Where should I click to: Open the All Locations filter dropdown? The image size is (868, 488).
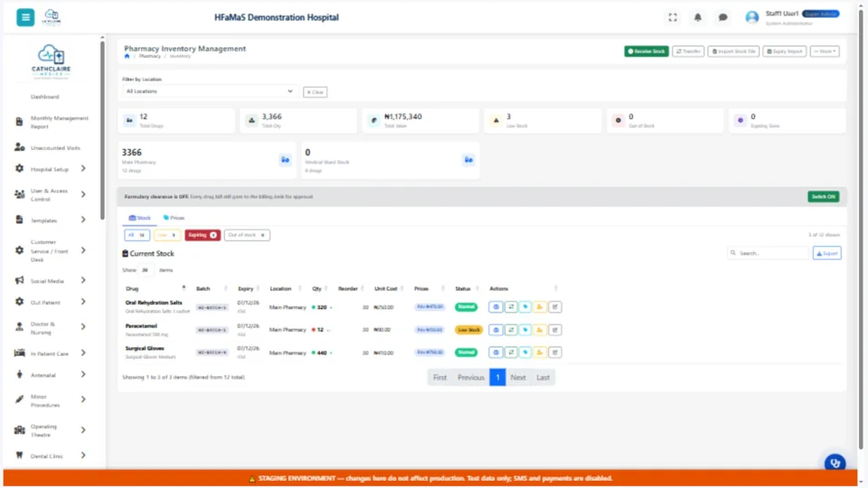[209, 91]
